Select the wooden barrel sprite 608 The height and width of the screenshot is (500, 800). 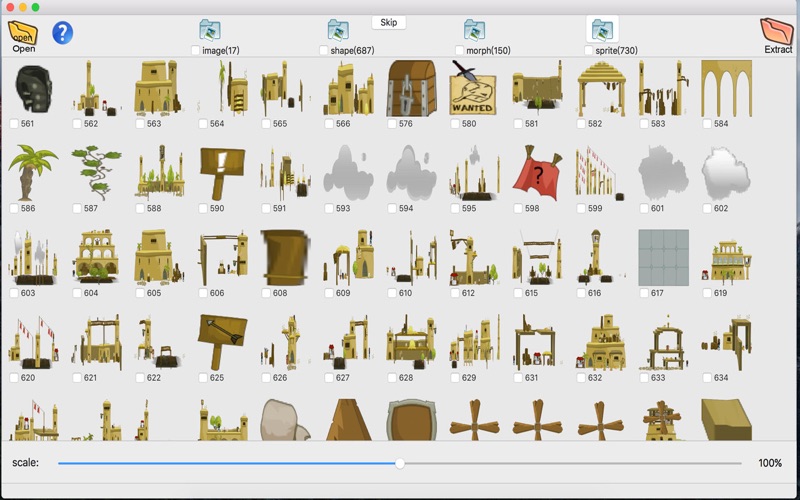tap(286, 258)
